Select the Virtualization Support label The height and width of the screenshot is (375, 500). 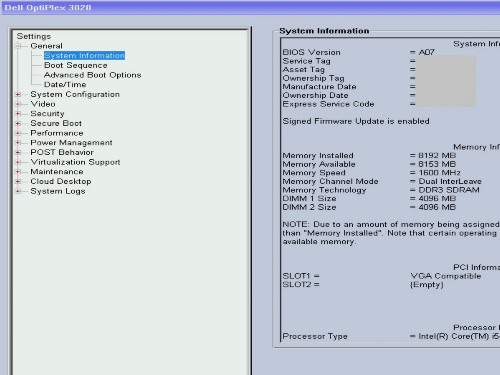(75, 162)
